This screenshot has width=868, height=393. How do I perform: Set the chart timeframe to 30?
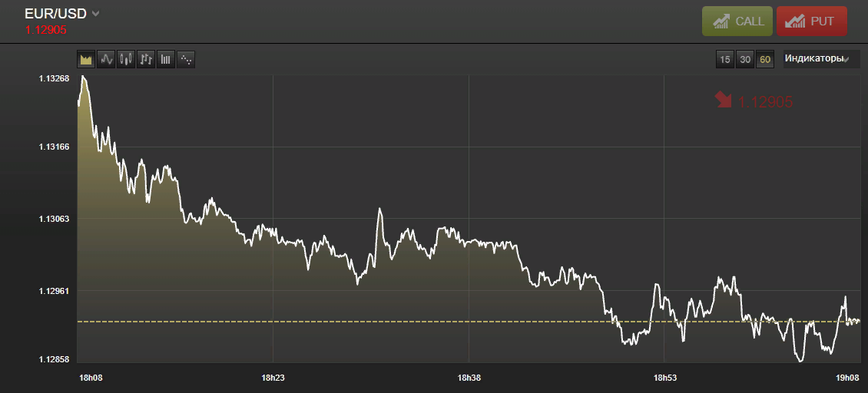[745, 59]
